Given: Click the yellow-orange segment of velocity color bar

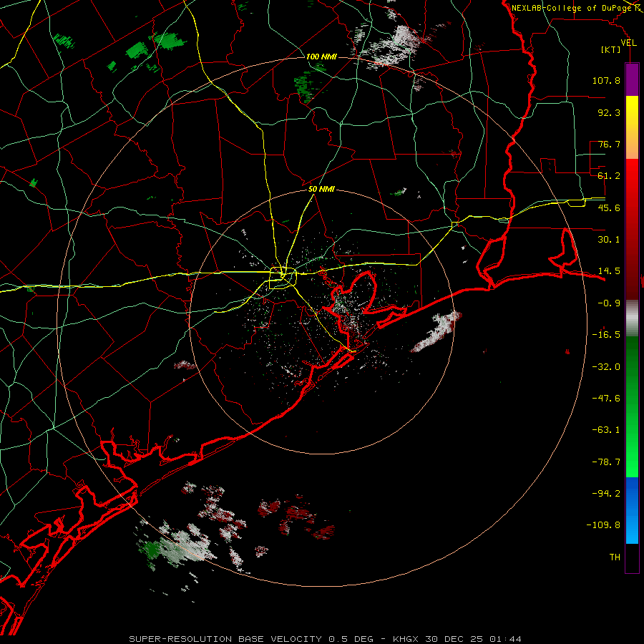Looking at the screenshot, I should (632, 127).
